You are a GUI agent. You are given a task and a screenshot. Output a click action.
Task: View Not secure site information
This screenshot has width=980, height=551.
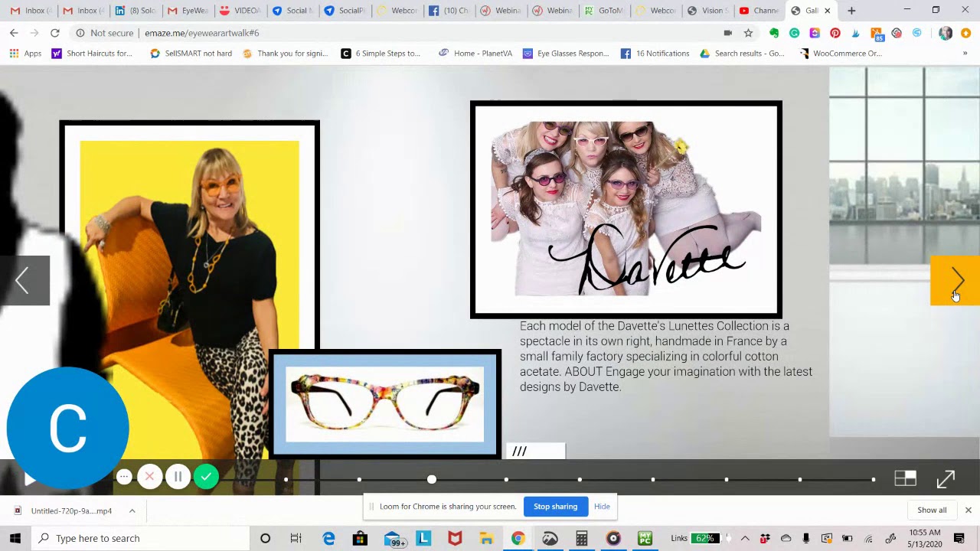coord(105,33)
